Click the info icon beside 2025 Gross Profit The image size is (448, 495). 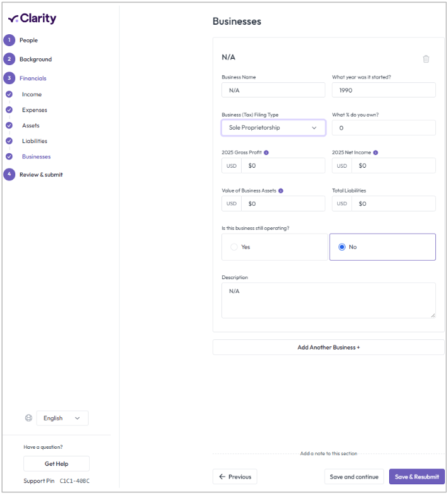266,153
